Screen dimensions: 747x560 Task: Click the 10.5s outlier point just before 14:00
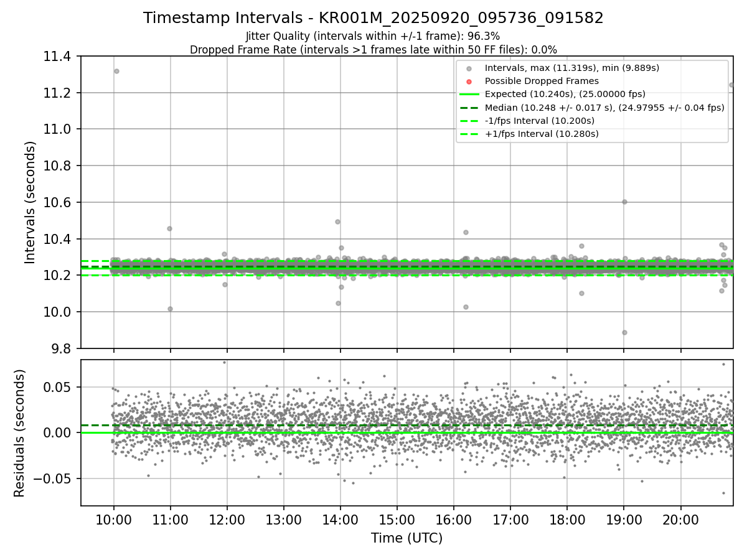click(337, 222)
